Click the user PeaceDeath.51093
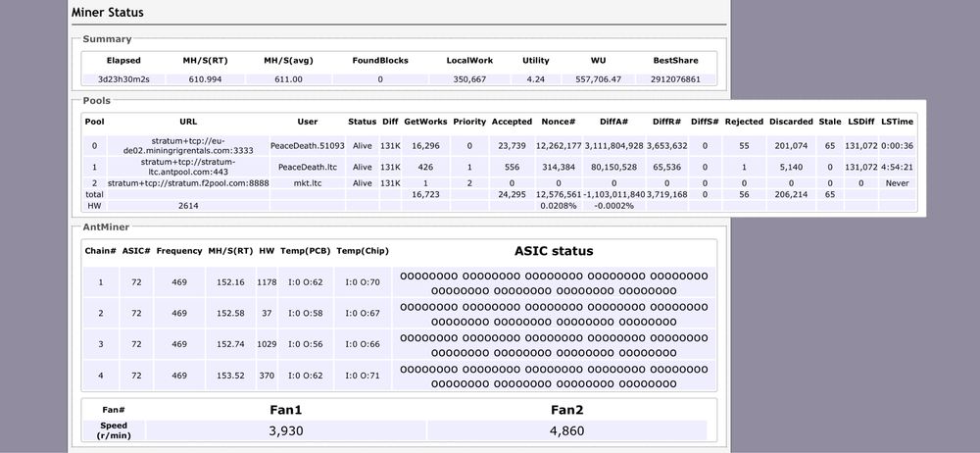The width and height of the screenshot is (980, 453). 308,146
